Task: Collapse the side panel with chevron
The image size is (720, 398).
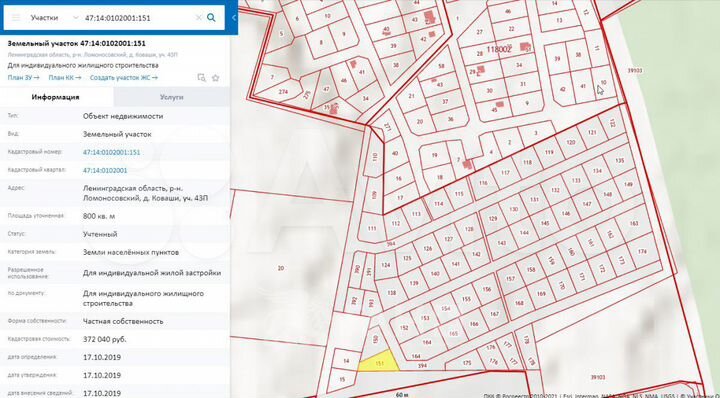Action: tap(233, 18)
